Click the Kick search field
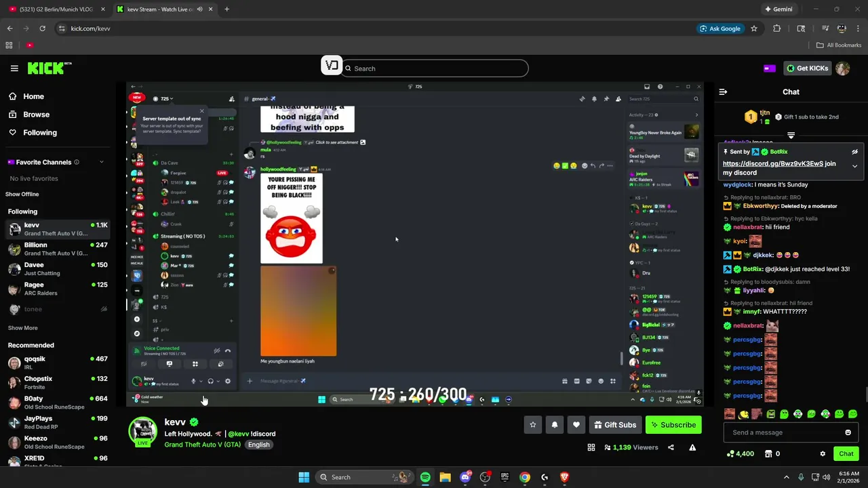 tap(435, 68)
